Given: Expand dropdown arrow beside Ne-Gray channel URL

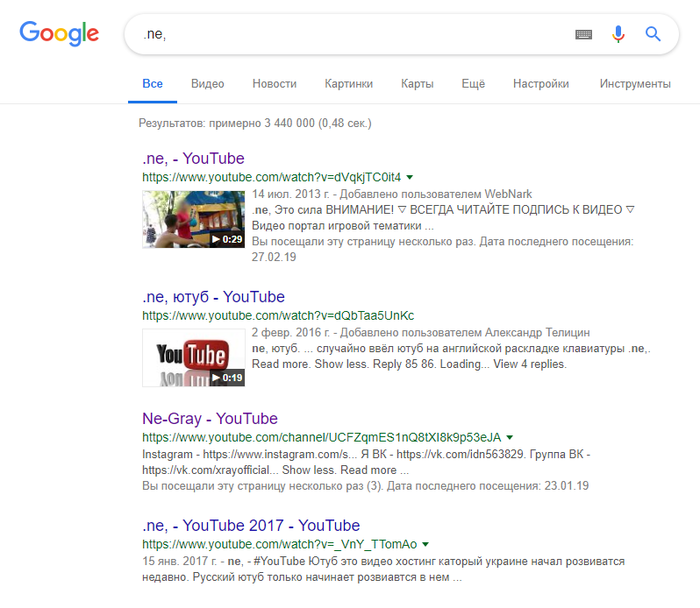Looking at the screenshot, I should coord(510,438).
